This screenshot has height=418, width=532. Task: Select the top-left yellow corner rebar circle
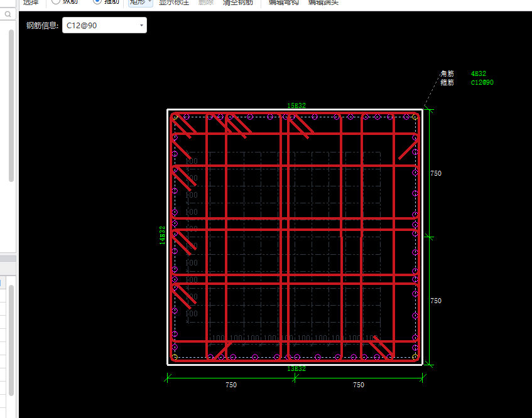tap(175, 117)
